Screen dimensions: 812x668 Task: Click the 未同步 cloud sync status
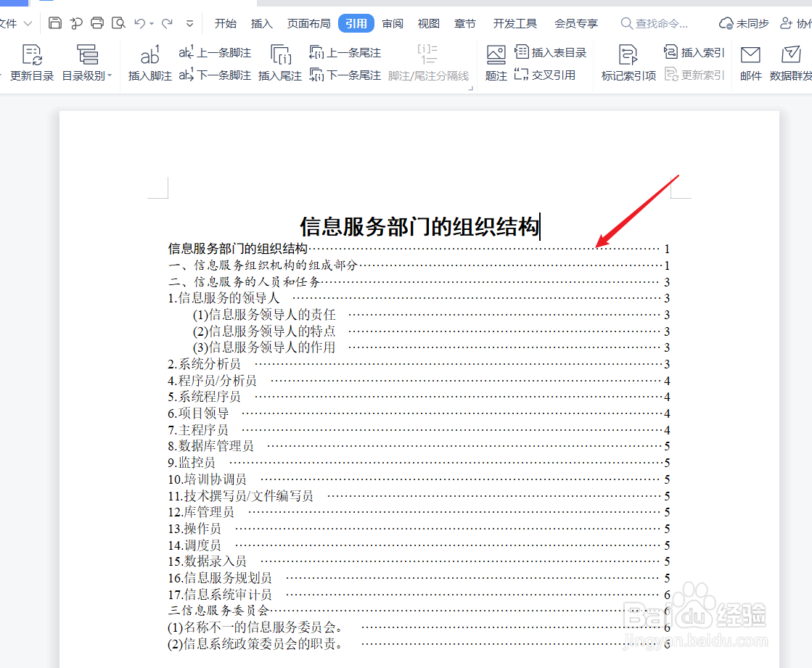click(743, 22)
